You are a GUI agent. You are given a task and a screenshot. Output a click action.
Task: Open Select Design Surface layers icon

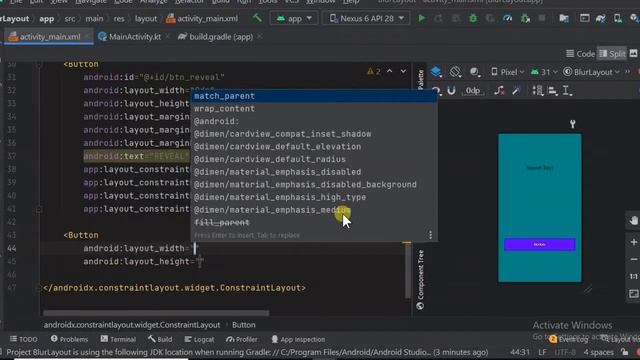coord(436,72)
